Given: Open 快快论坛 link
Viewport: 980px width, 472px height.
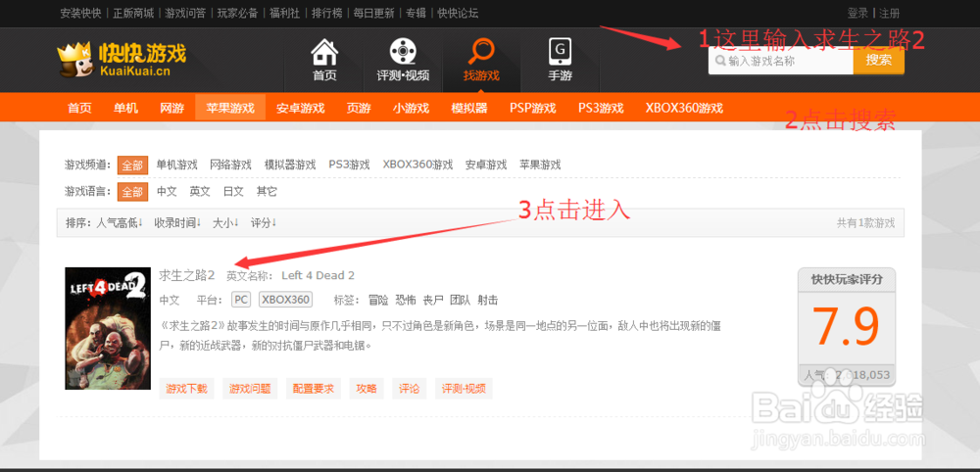Looking at the screenshot, I should 458,13.
